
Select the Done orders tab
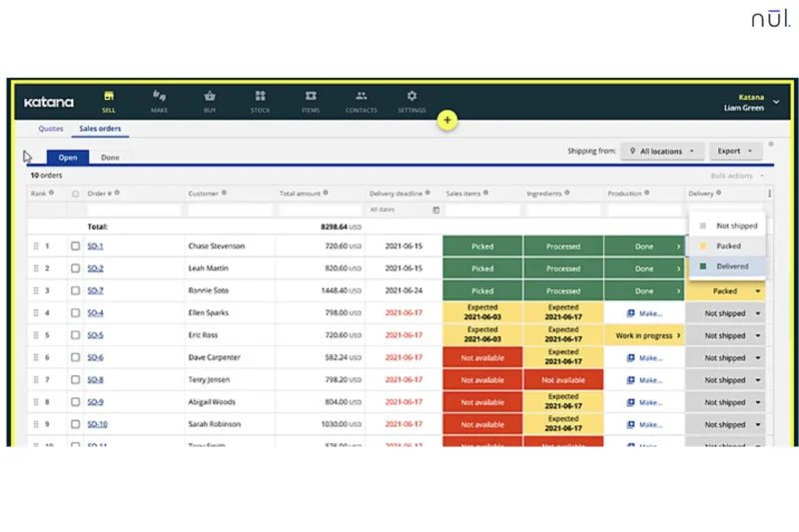click(x=110, y=158)
